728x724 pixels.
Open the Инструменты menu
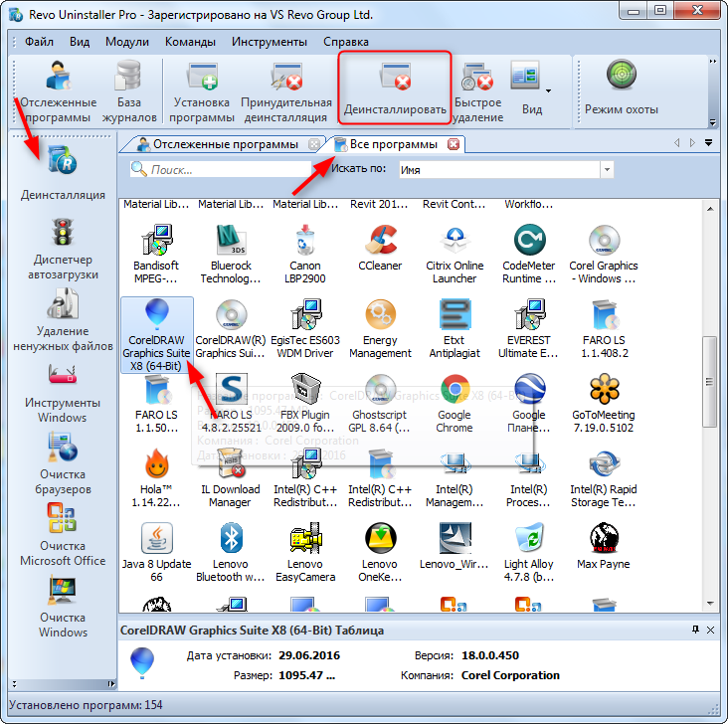tap(270, 42)
